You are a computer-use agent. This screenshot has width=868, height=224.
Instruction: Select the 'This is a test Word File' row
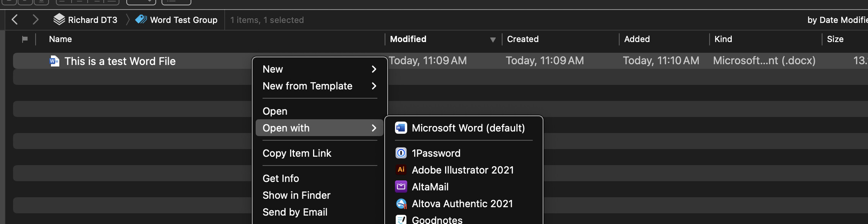click(x=440, y=61)
